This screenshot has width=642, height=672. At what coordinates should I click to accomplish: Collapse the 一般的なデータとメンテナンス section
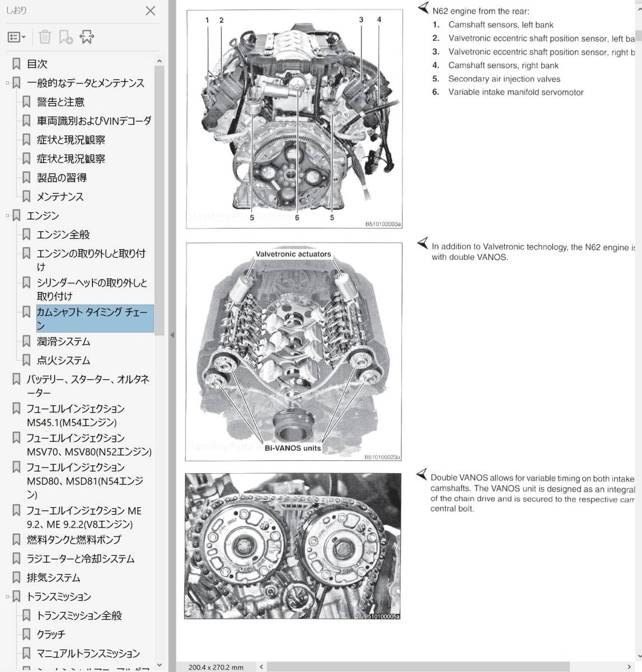pos(7,83)
